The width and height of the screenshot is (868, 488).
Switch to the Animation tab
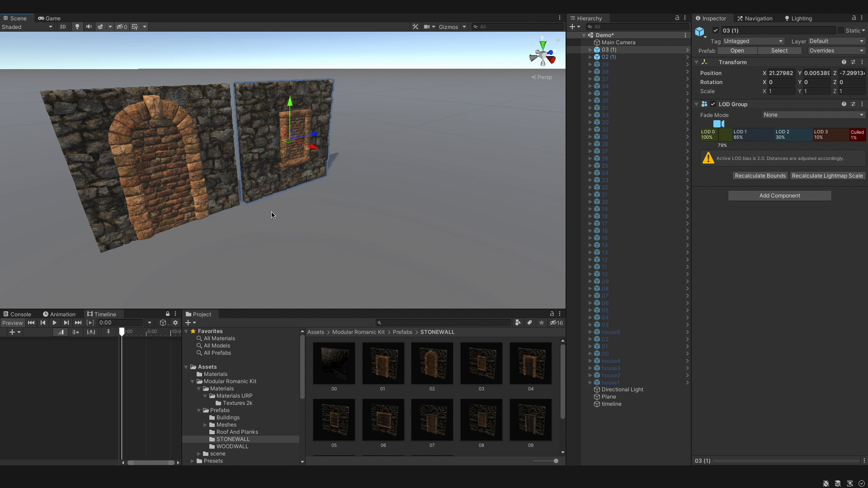59,314
